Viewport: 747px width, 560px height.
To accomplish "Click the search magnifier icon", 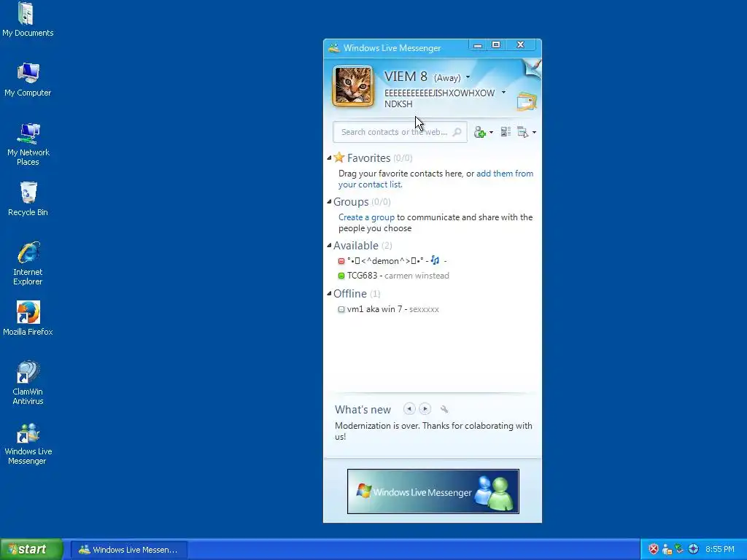I will point(457,132).
